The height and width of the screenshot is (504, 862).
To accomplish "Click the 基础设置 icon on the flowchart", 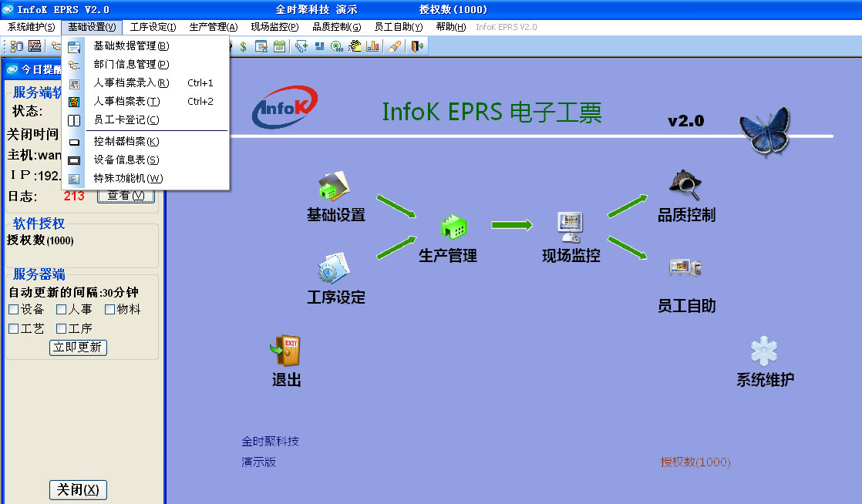I will 335,186.
